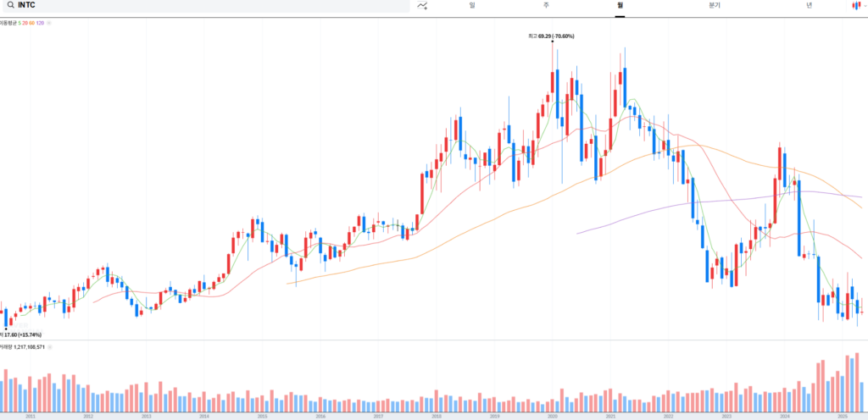Viewport: 868px width, 420px height.
Task: Click the 거래량 volume label
Action: tap(7, 346)
